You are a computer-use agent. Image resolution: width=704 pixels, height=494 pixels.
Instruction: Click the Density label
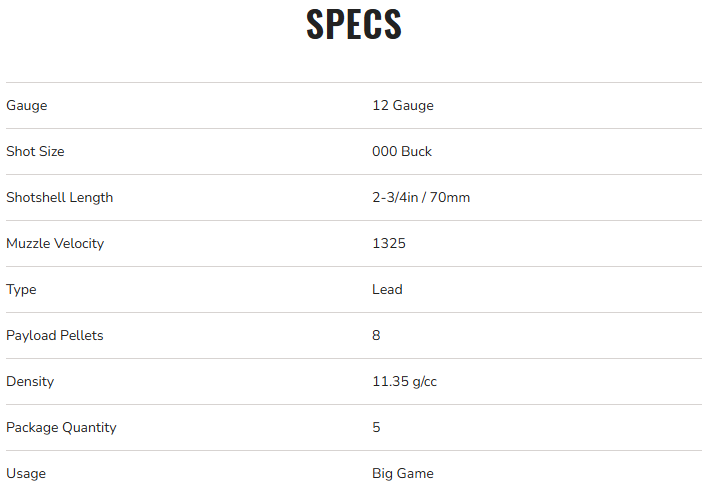point(30,381)
